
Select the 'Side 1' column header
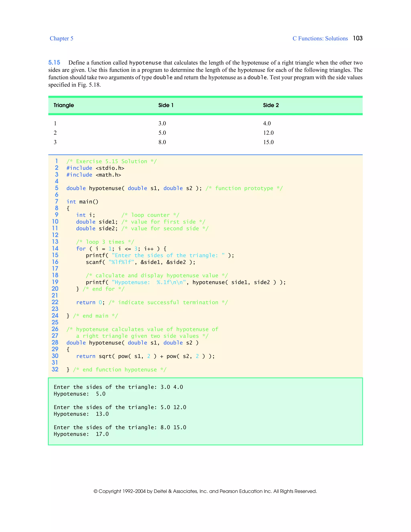coord(166,105)
